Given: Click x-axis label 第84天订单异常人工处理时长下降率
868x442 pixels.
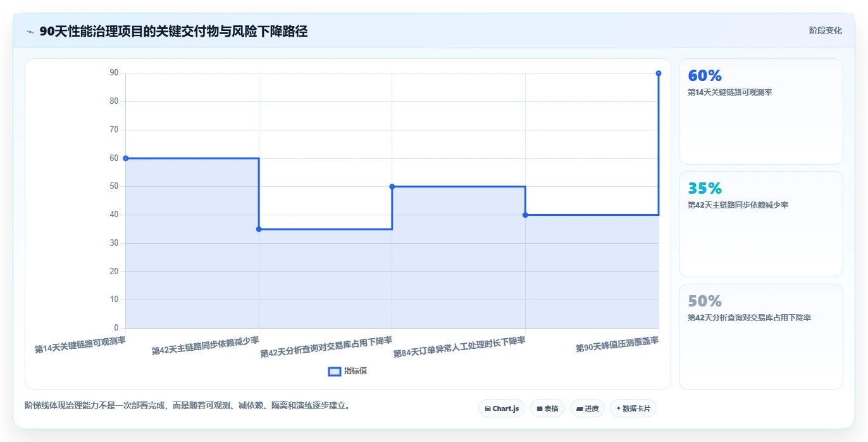Looking at the screenshot, I should point(459,347).
